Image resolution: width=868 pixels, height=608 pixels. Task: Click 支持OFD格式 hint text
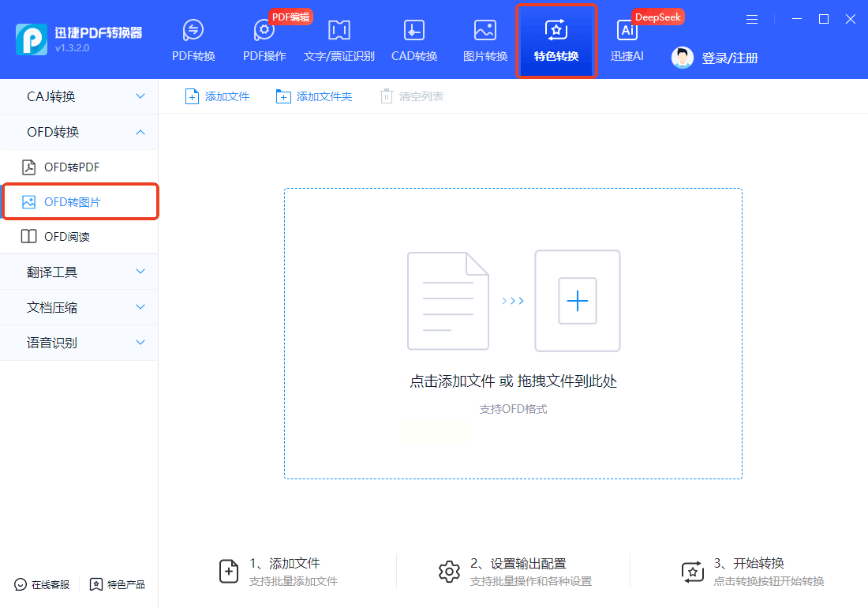point(513,409)
